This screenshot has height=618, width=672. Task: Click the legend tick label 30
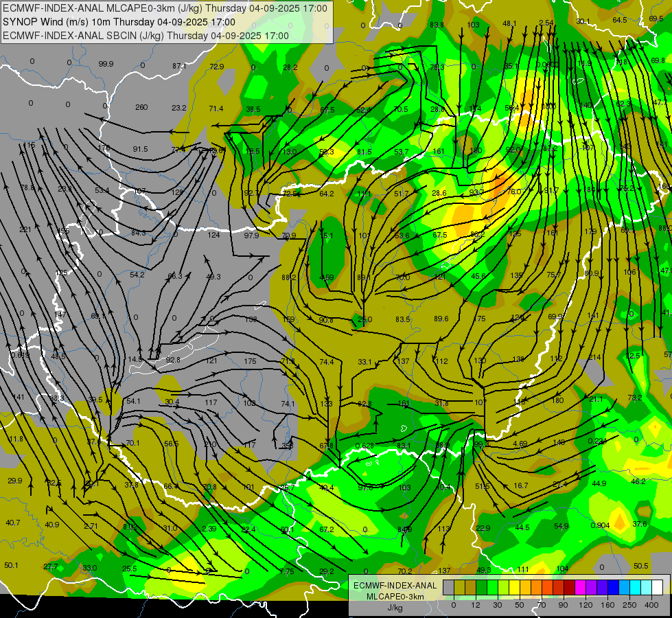tap(497, 605)
